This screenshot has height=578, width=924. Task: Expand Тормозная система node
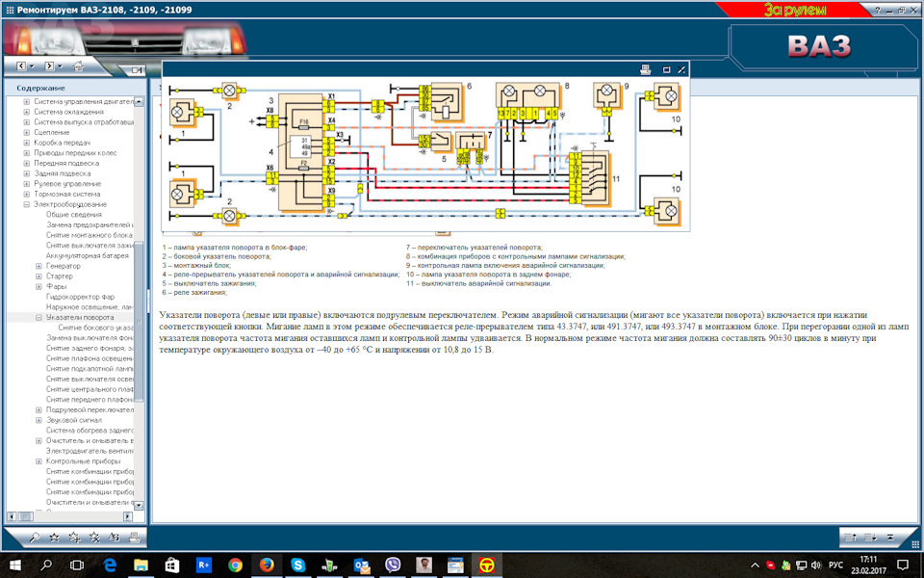click(x=27, y=194)
